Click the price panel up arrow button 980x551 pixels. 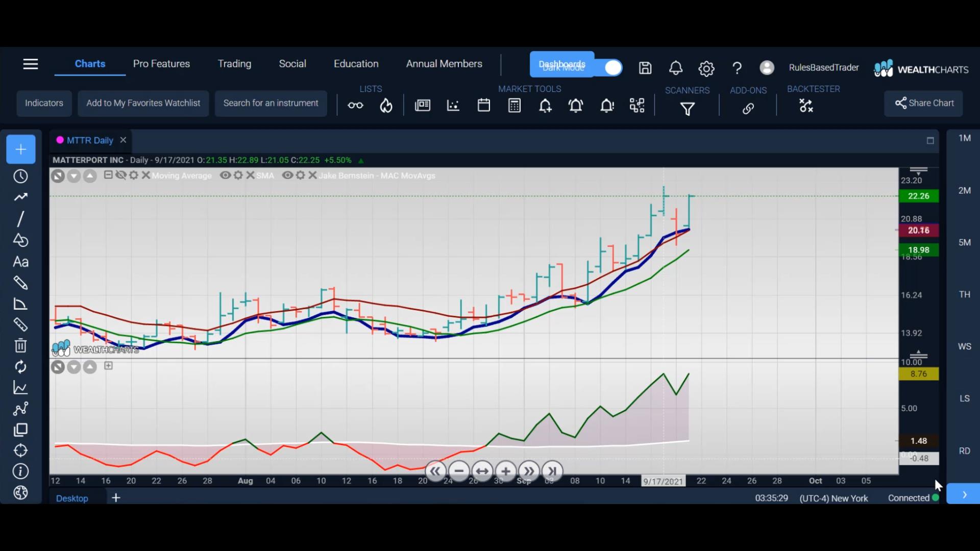(90, 177)
